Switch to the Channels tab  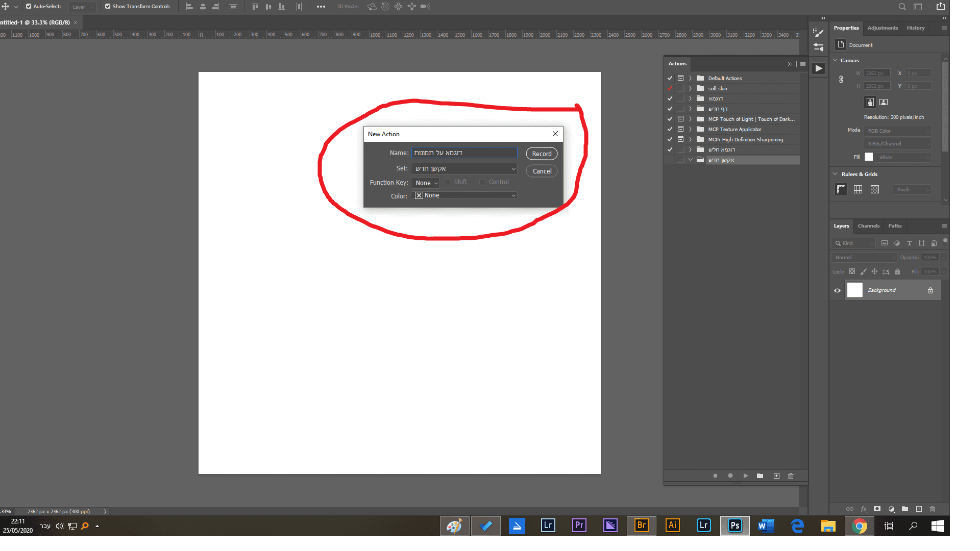coord(868,226)
